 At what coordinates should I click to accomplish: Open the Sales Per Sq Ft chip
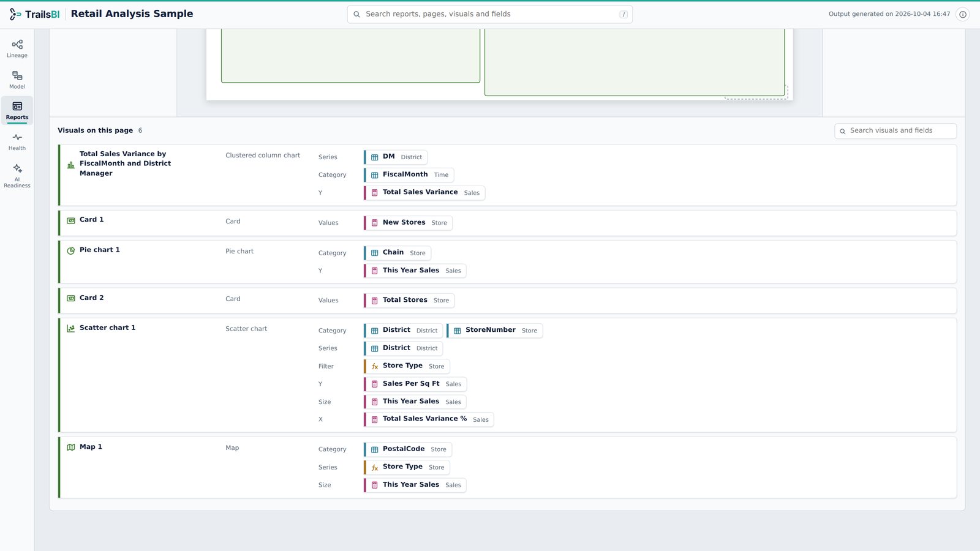(415, 384)
